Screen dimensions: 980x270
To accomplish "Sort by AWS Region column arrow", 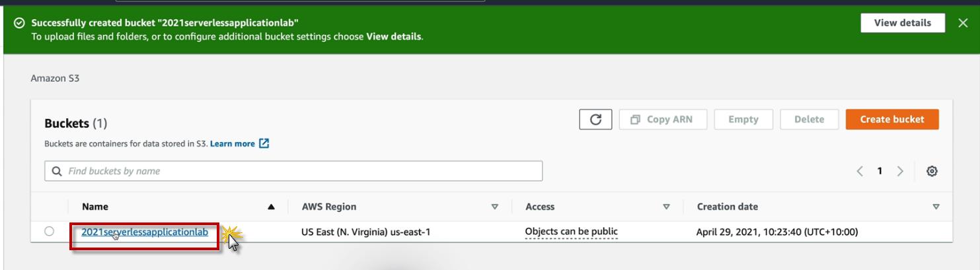I will pyautogui.click(x=495, y=207).
